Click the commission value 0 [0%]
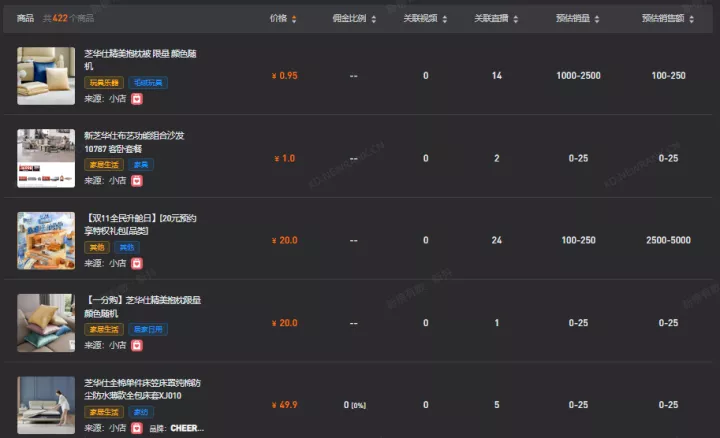This screenshot has width=720, height=438. tap(354, 405)
